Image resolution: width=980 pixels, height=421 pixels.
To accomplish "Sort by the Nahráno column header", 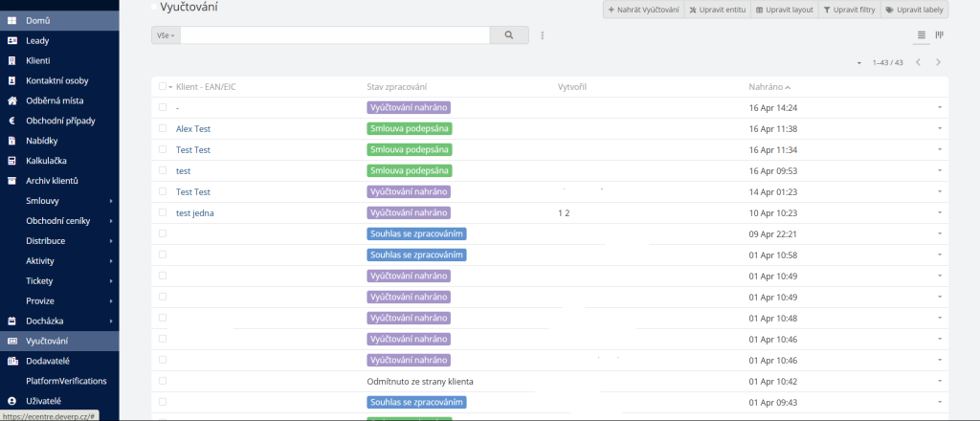I will pyautogui.click(x=768, y=87).
